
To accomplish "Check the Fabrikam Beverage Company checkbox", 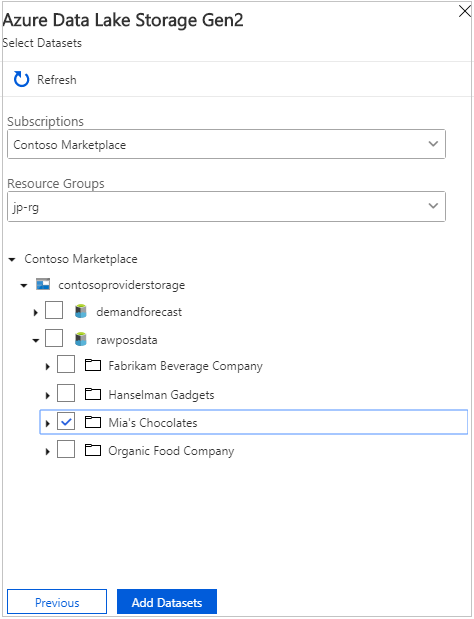I will coord(66,364).
